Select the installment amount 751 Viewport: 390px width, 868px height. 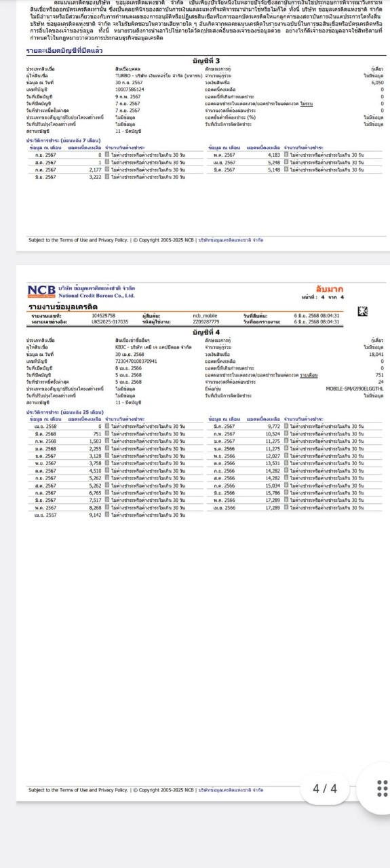[379, 374]
